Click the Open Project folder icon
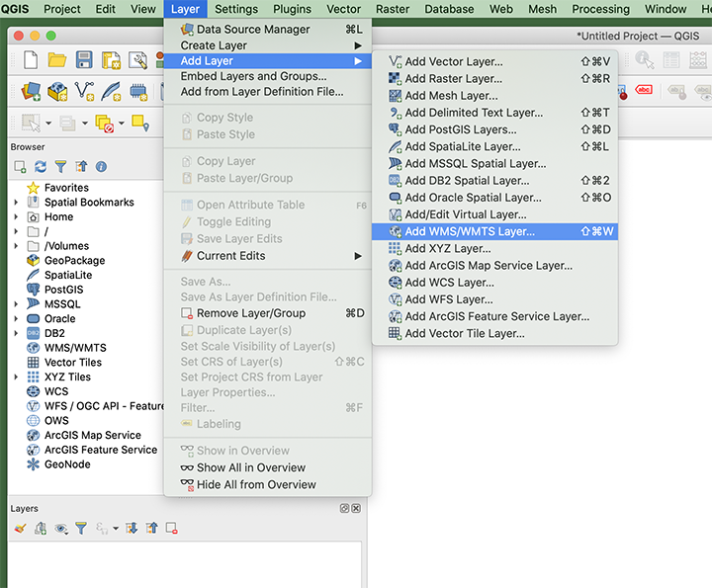712x588 pixels. pos(57,60)
